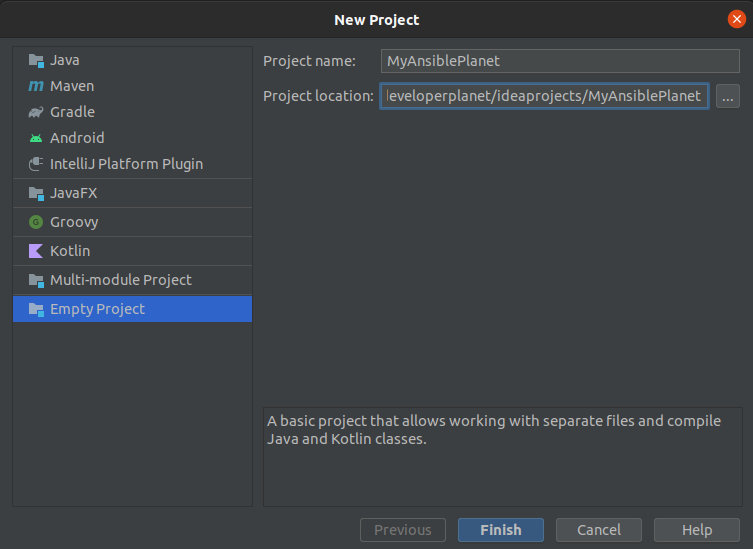Click into the Project location field

[544, 96]
